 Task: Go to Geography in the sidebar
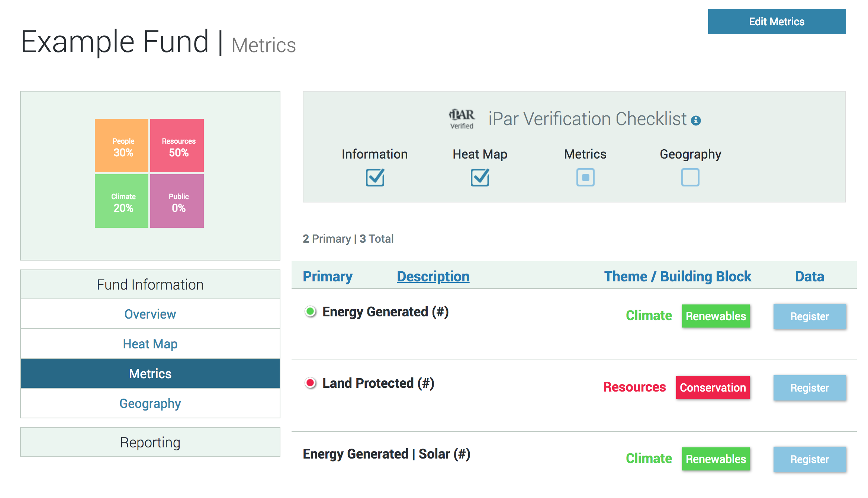(x=150, y=403)
